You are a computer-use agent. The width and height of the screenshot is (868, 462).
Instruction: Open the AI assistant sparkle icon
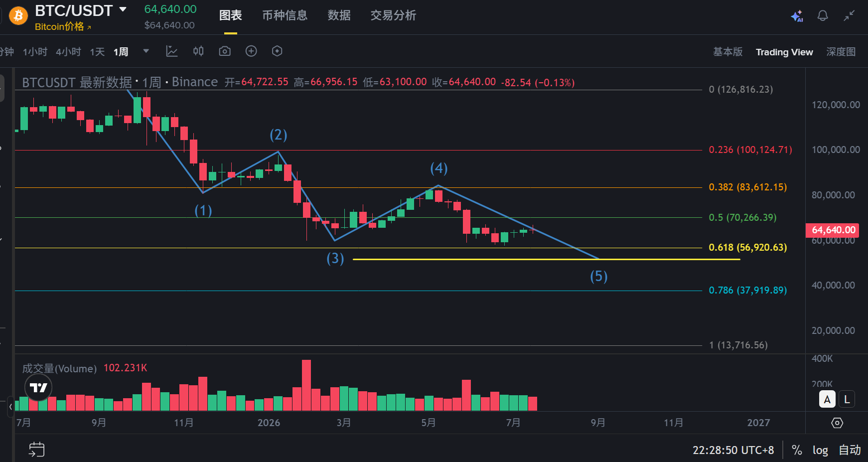coord(797,16)
